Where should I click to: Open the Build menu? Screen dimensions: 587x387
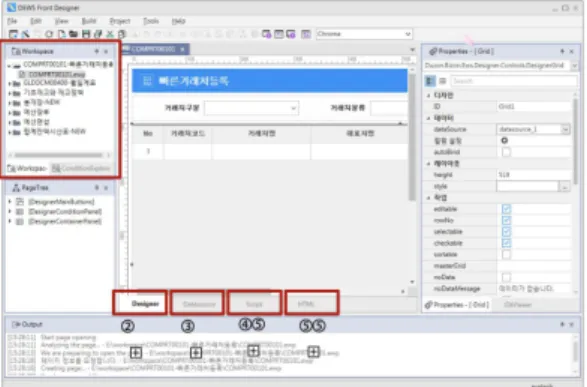[x=89, y=21]
